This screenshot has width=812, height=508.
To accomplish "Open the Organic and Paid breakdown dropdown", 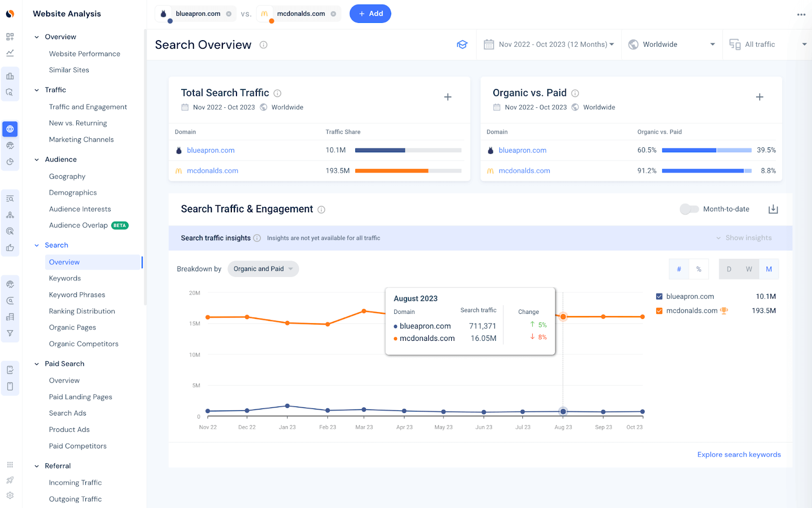I will click(263, 269).
